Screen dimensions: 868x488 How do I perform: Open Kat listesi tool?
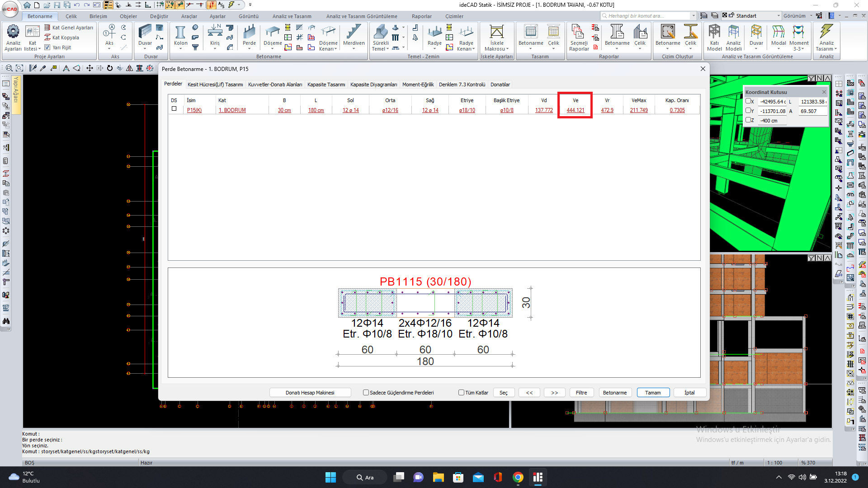(x=32, y=38)
